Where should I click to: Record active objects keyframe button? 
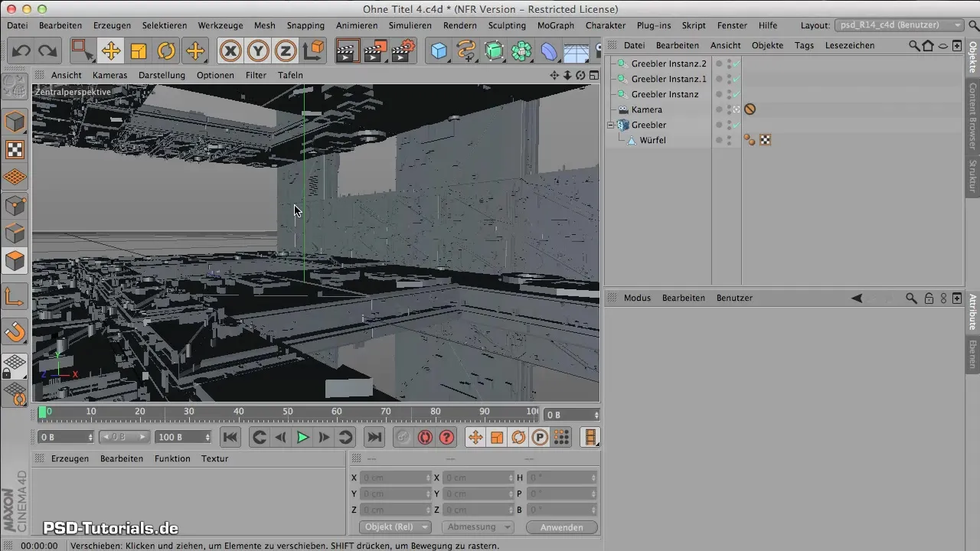(x=402, y=437)
